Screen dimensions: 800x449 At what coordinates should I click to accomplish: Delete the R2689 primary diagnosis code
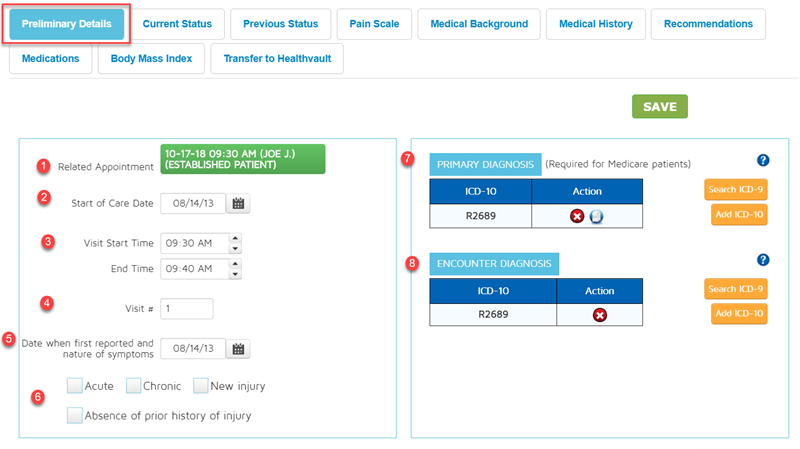[x=577, y=216]
